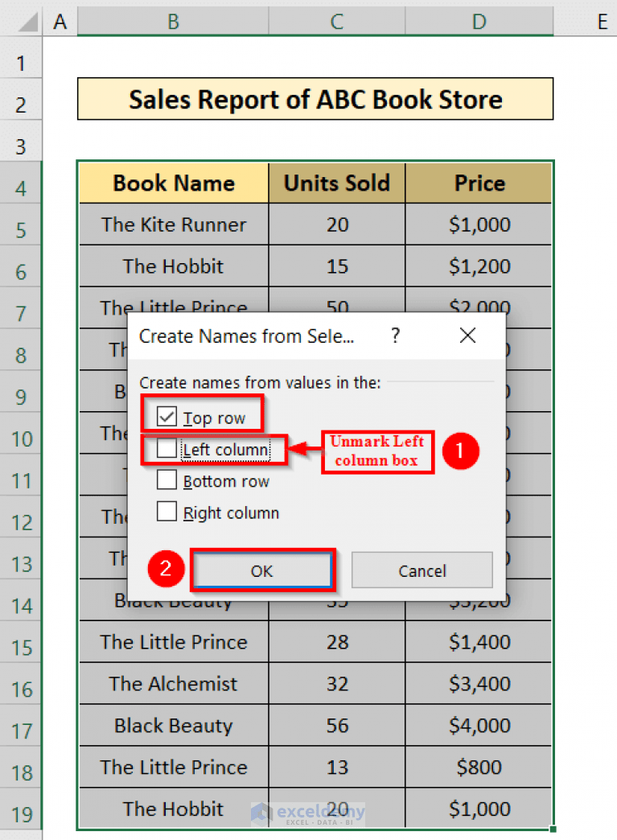Select column header A
The image size is (617, 840).
(60, 21)
